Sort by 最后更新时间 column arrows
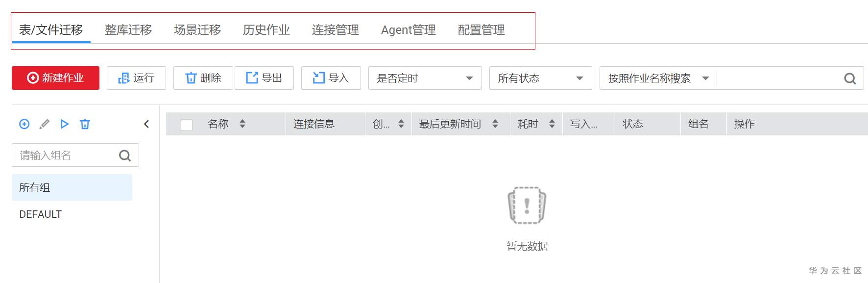The height and width of the screenshot is (283, 868). pos(495,124)
